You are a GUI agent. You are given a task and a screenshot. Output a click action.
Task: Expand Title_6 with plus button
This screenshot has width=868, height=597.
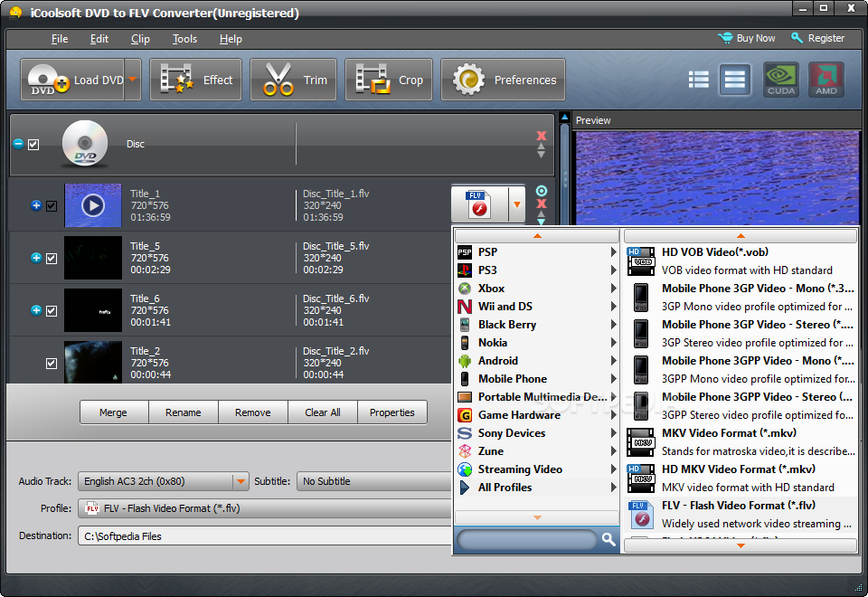[x=36, y=310]
